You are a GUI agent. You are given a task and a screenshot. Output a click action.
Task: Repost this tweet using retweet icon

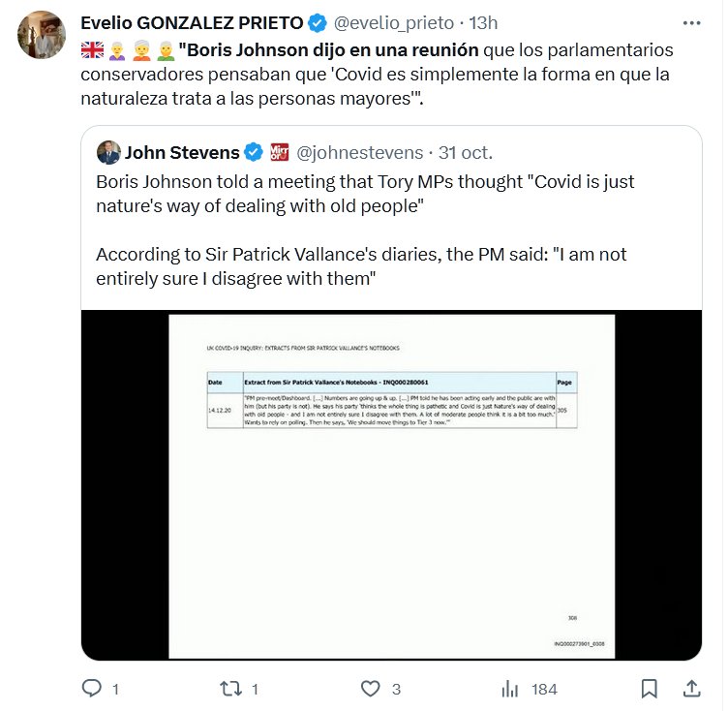[x=230, y=689]
